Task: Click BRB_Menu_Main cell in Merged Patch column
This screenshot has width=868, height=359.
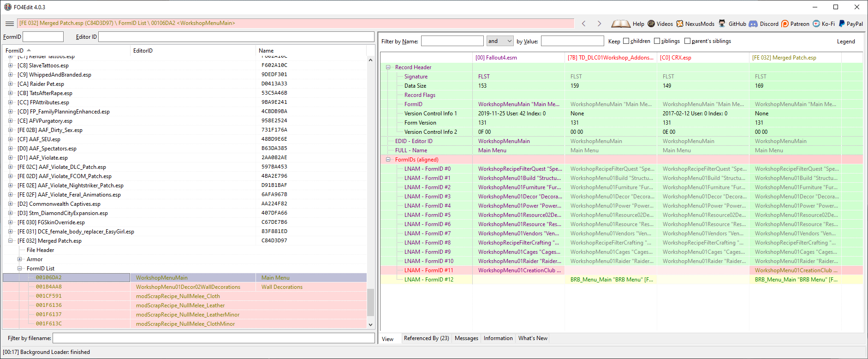Action: [796, 280]
